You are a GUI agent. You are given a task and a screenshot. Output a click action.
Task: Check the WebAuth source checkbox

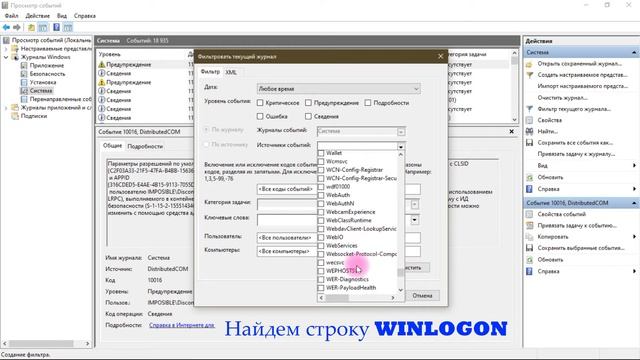[x=321, y=195]
